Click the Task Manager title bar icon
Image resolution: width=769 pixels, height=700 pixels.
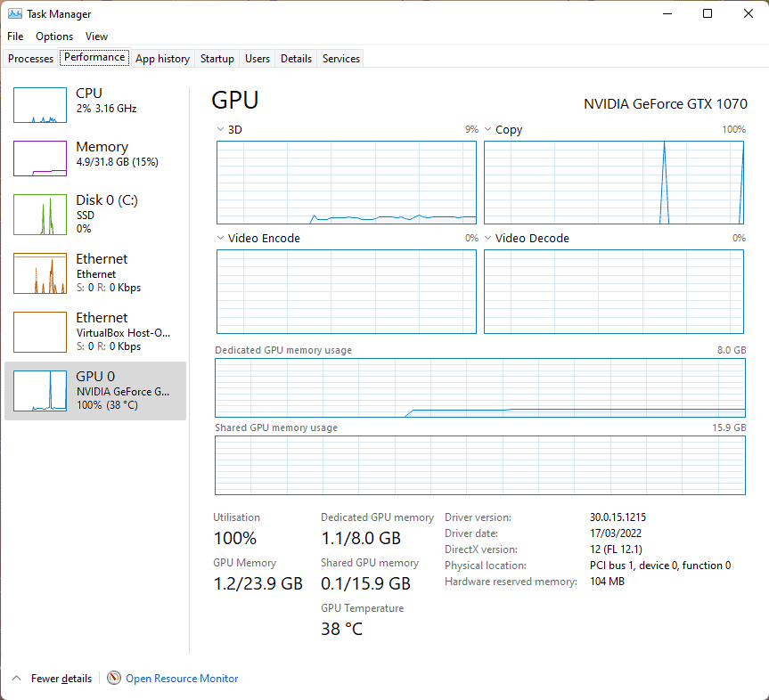pos(15,13)
